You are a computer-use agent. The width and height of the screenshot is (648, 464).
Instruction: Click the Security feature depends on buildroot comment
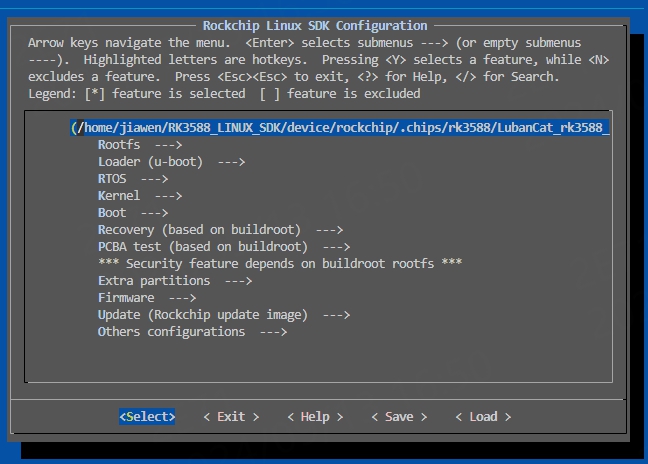pos(280,264)
